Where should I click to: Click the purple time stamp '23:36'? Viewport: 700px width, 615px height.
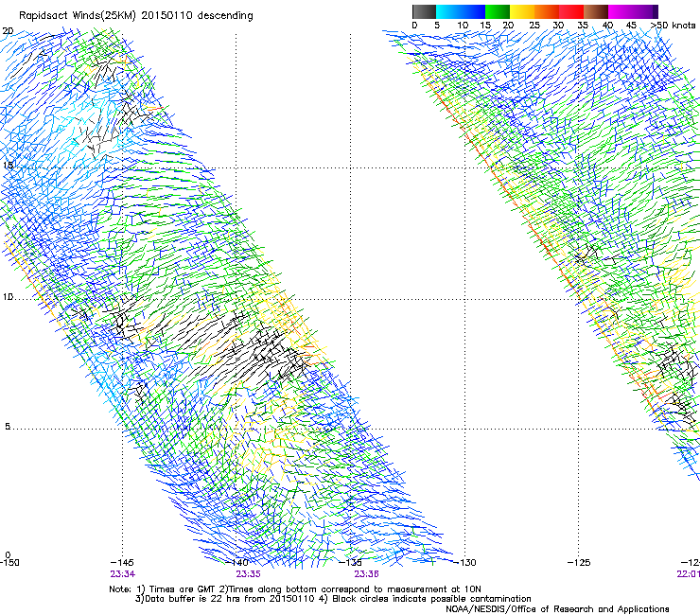coord(366,574)
